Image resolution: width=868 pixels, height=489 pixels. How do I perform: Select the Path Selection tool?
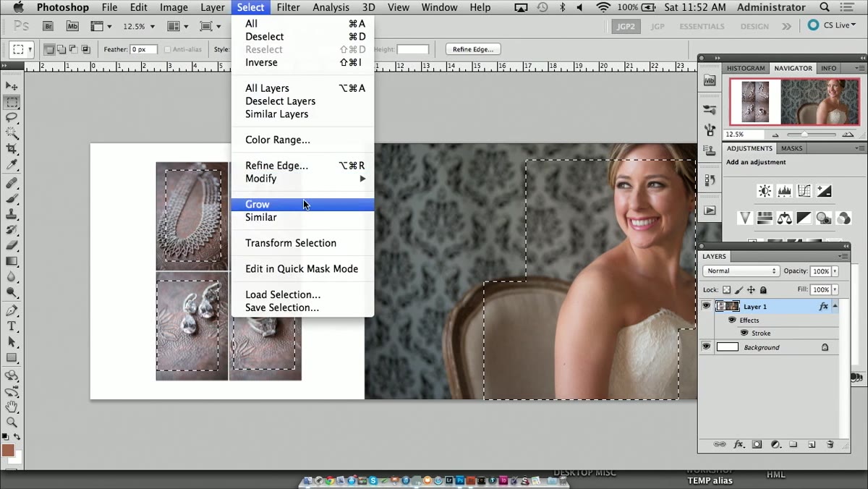[12, 342]
